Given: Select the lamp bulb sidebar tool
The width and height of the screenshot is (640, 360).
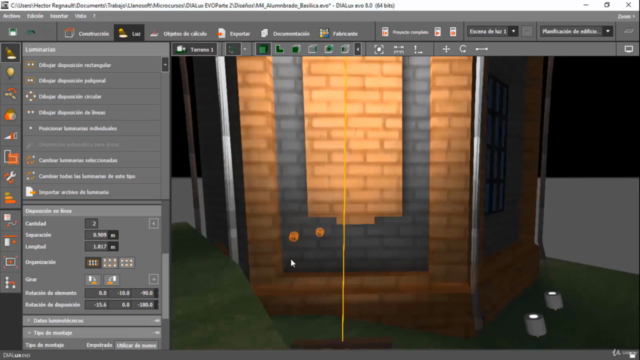Looking at the screenshot, I should [11, 73].
